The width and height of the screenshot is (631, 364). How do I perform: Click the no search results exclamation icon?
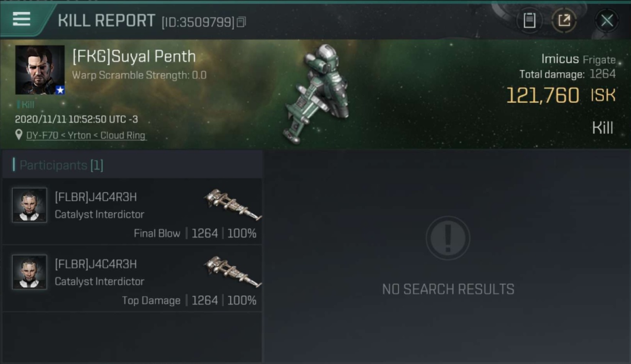[x=448, y=238]
